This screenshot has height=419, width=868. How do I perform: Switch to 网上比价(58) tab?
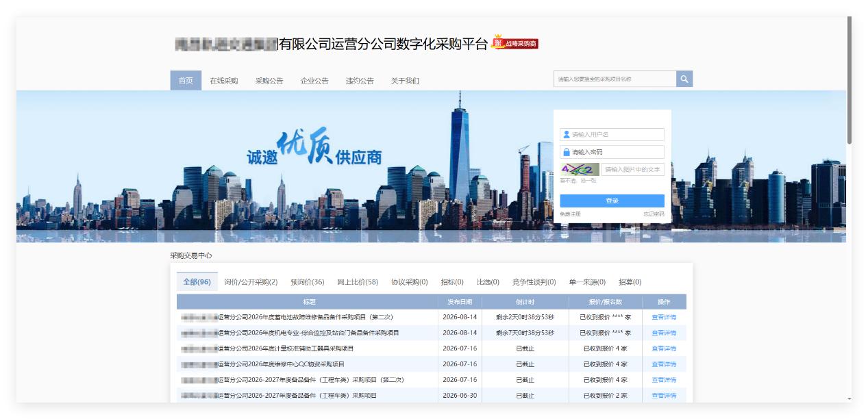(x=358, y=282)
